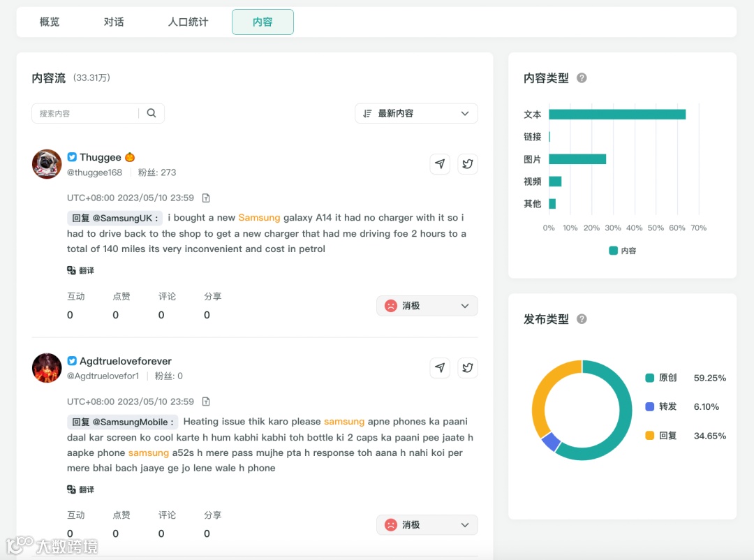Viewport: 754px width, 560px height.
Task: Click the 图片 bar in the chart
Action: tap(577, 159)
